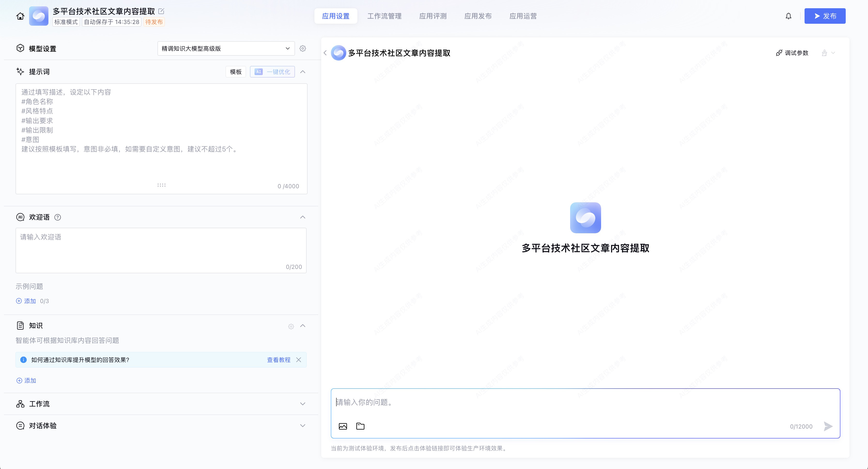Open knowledge section settings gear
Image resolution: width=868 pixels, height=469 pixels.
point(291,326)
